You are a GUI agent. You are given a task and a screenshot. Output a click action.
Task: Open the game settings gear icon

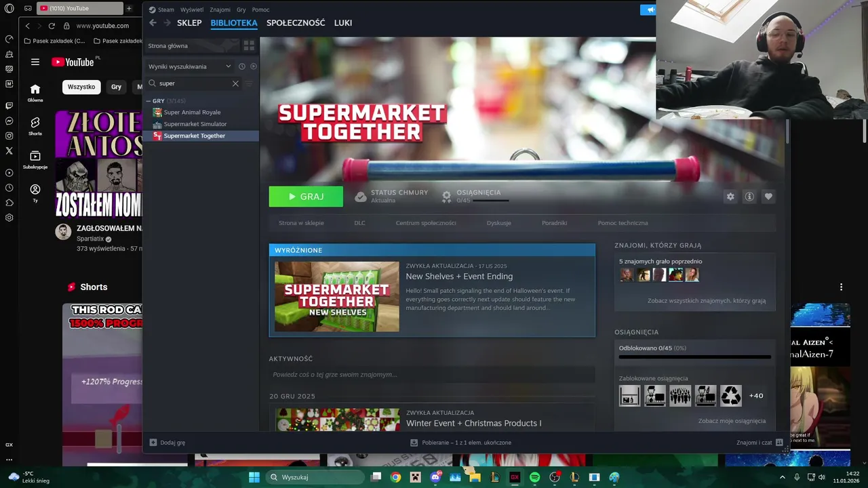(730, 197)
